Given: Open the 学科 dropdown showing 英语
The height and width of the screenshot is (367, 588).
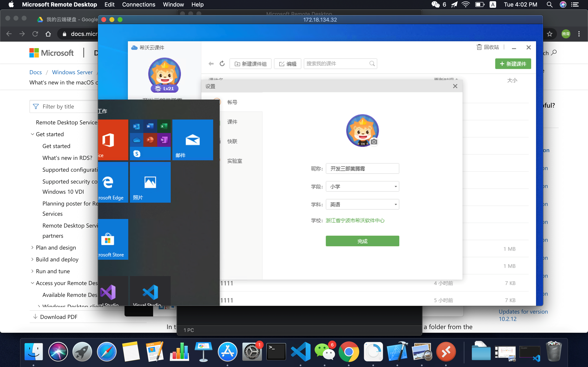Looking at the screenshot, I should pos(362,204).
